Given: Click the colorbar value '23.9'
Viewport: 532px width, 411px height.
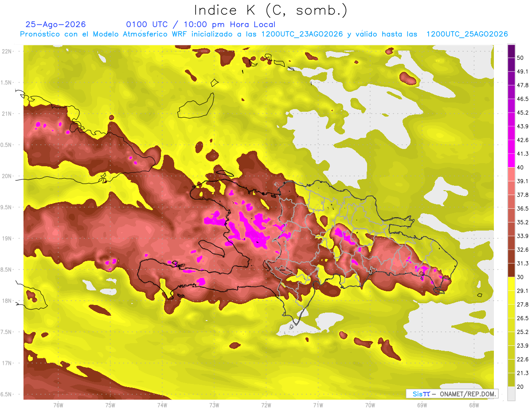Looking at the screenshot, I should [x=523, y=346].
